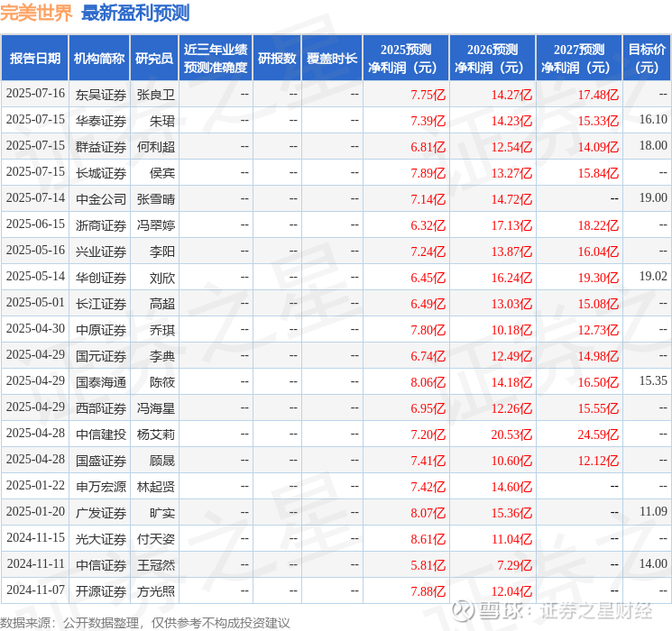Screen dimensions: 672x631
Task: Click researcher name 付天姿
Action: (156, 539)
